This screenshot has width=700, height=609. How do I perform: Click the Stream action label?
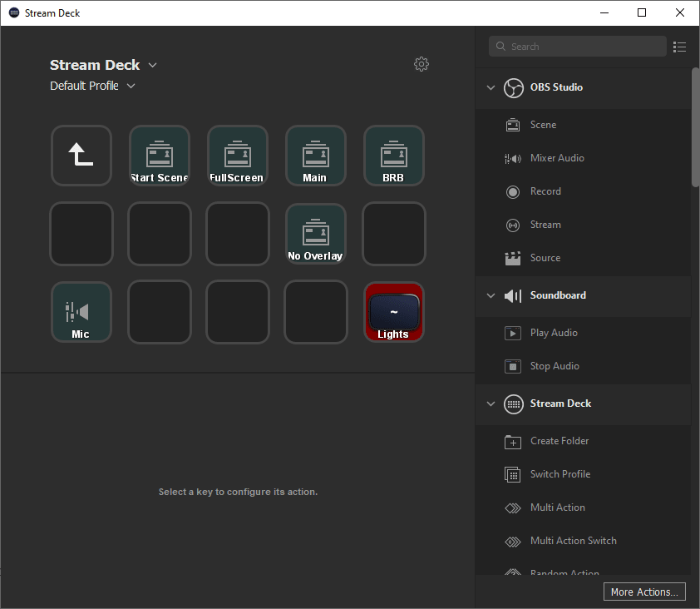[545, 225]
